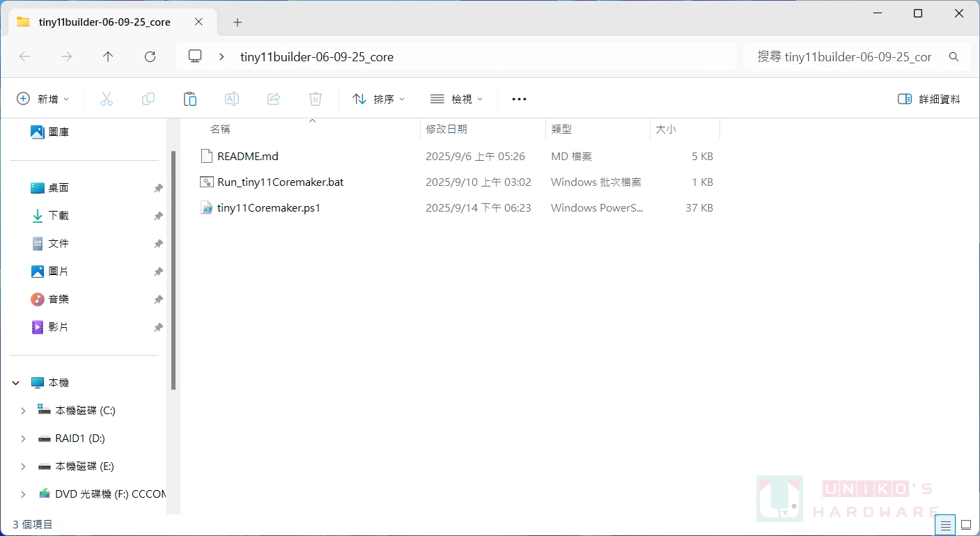Viewport: 980px width, 536px height.
Task: Refresh the current folder view
Action: [150, 57]
